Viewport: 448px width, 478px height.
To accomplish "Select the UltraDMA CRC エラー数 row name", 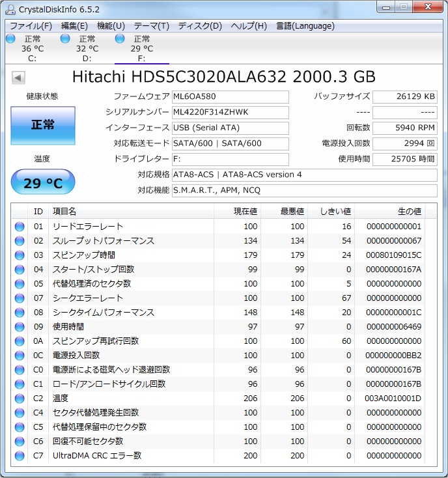I will pyautogui.click(x=97, y=456).
